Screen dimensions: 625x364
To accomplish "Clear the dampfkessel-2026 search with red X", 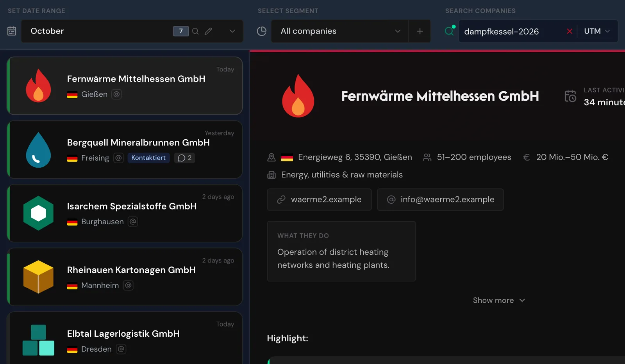I will tap(570, 31).
